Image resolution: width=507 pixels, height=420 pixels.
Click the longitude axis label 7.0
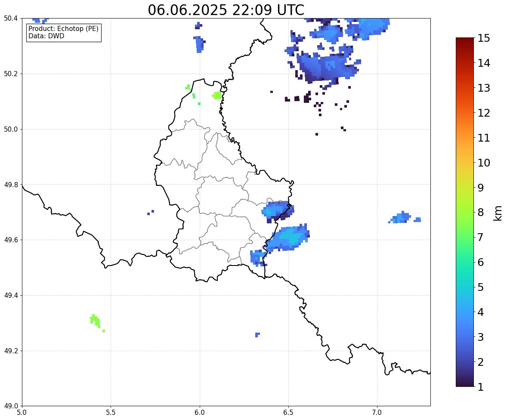[x=377, y=413]
